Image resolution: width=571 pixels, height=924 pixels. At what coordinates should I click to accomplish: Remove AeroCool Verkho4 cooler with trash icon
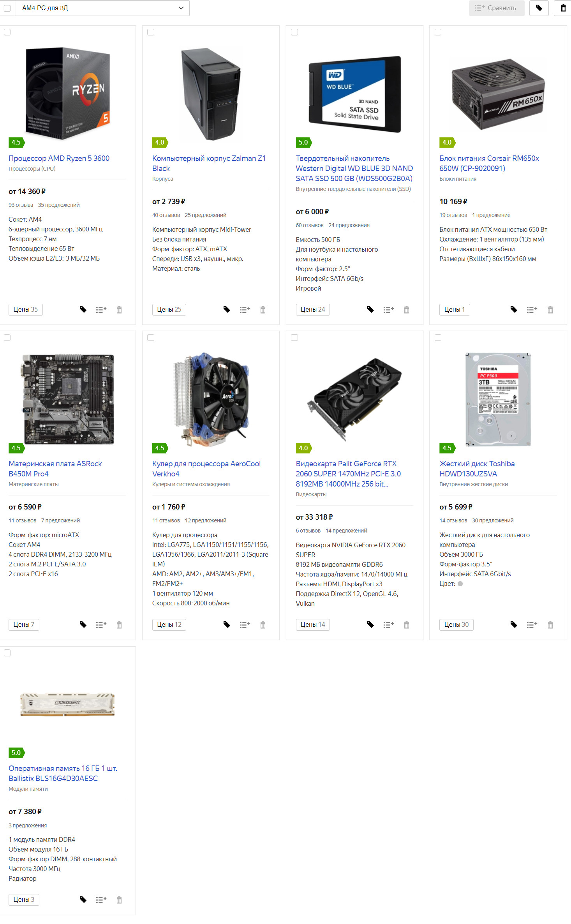coord(263,625)
